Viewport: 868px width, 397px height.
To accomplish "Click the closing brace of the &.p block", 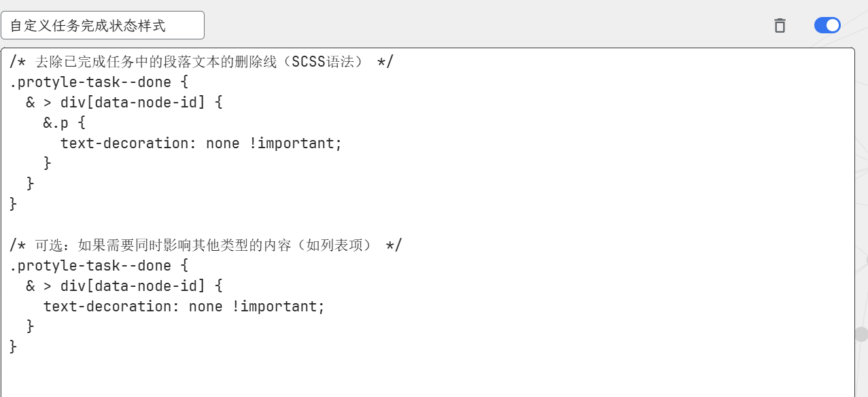I will [x=48, y=163].
